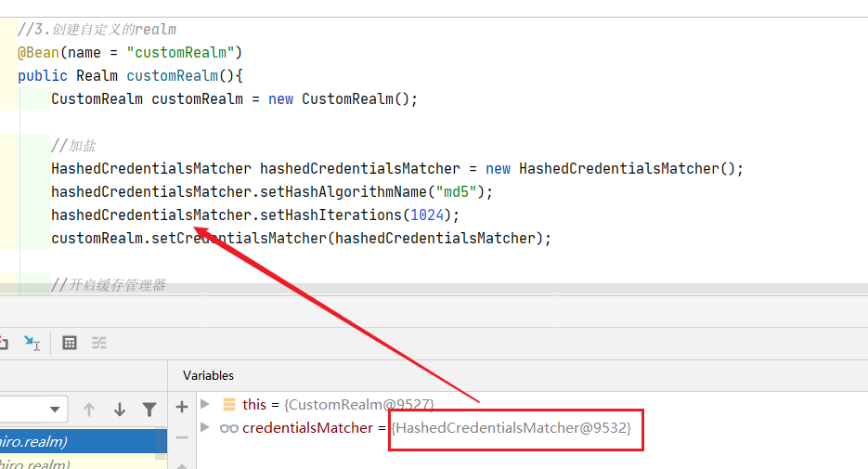Go to next frame with down arrow

(x=120, y=410)
